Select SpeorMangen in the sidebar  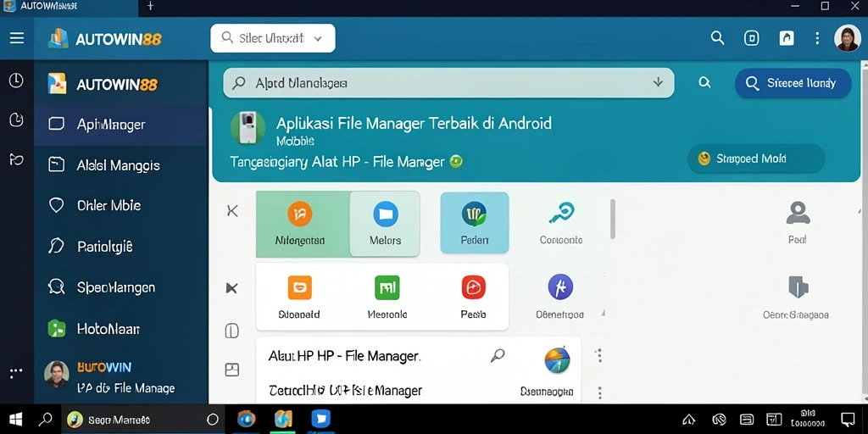point(120,287)
